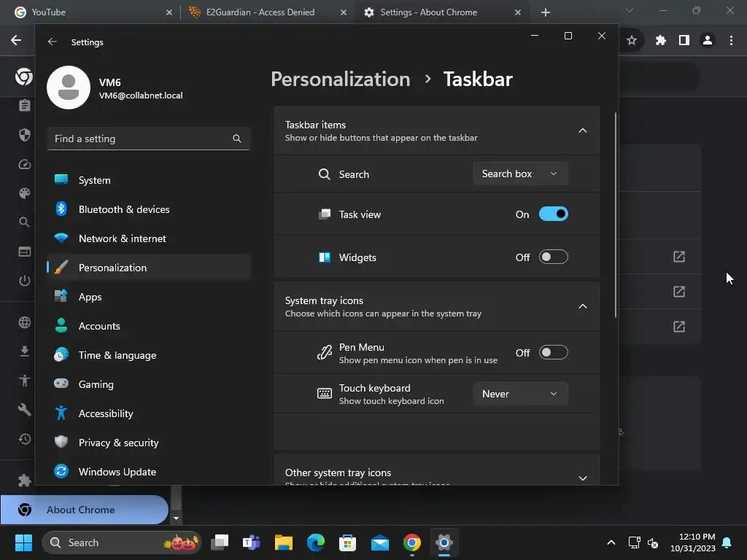This screenshot has width=747, height=560.
Task: Collapse the Taskbar items section
Action: (582, 131)
